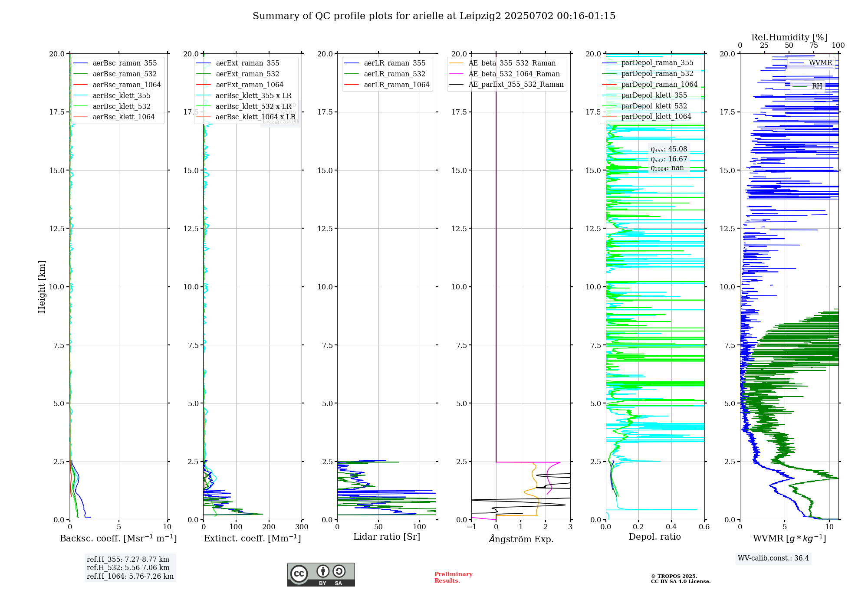Click the η355: 45.08 annotation
The height and width of the screenshot is (590, 868).
(x=669, y=150)
